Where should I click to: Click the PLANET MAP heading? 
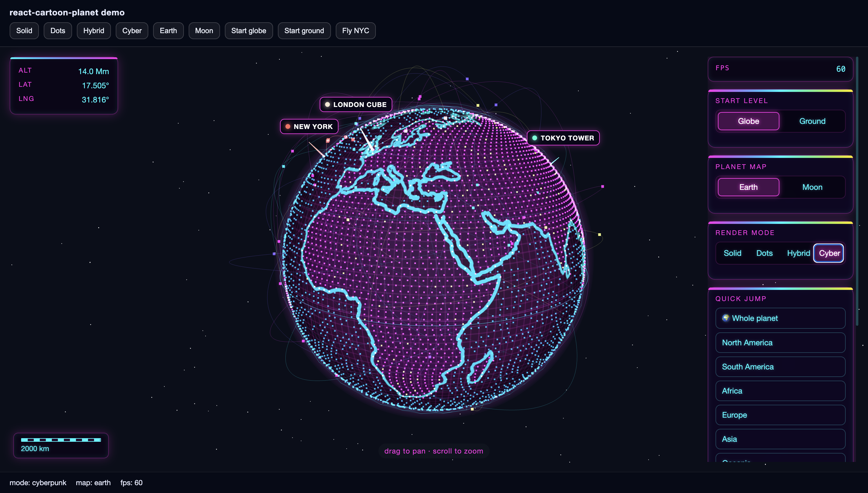741,167
